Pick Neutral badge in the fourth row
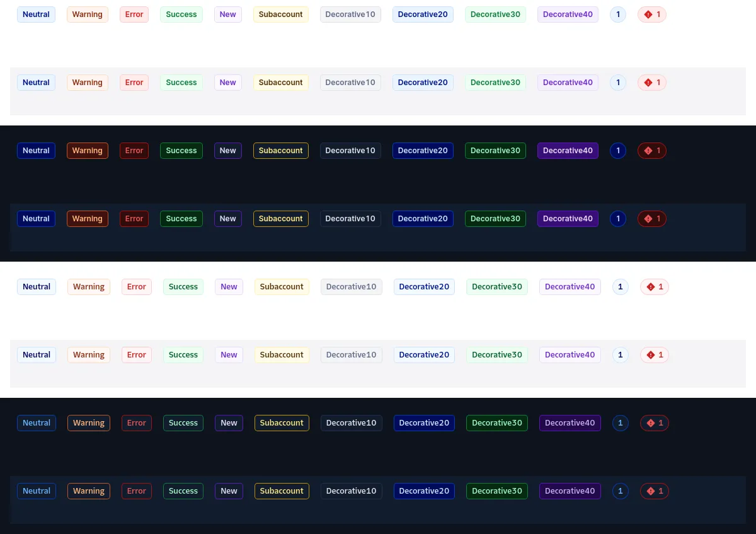This screenshot has height=534, width=756. 36,219
